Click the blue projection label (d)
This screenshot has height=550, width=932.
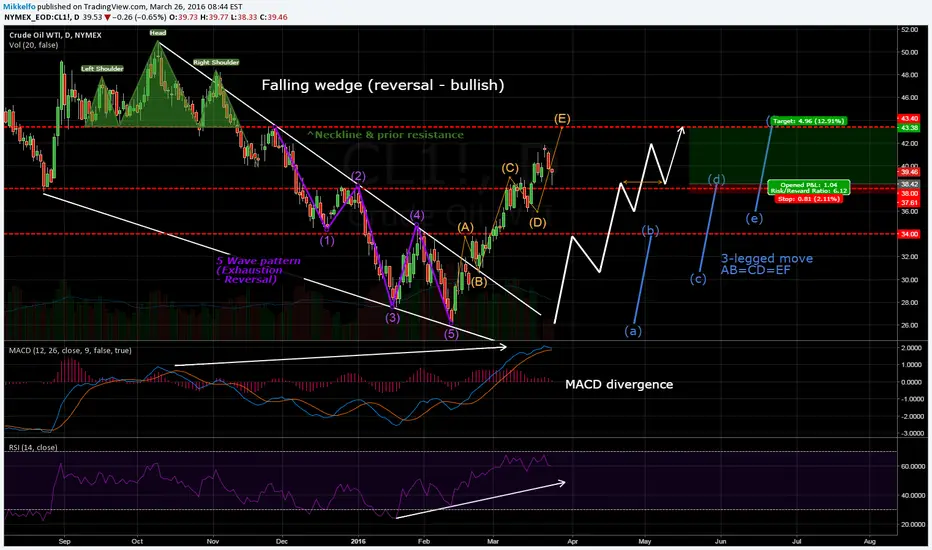717,180
